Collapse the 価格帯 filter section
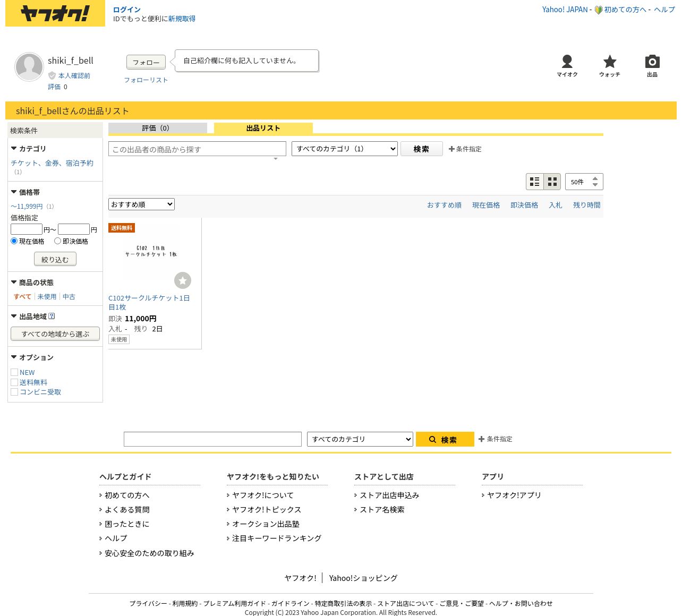This screenshot has height=616, width=682. coord(14,192)
